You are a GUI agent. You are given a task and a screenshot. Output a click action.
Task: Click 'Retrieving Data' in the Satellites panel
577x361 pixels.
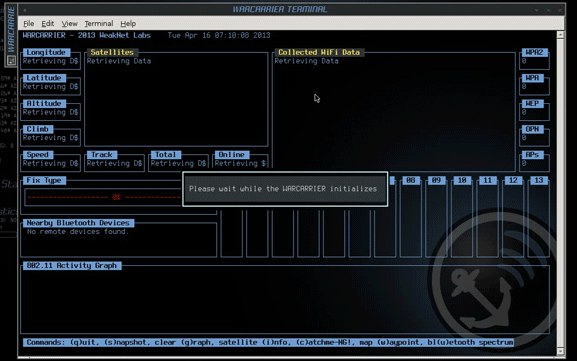pyautogui.click(x=119, y=61)
